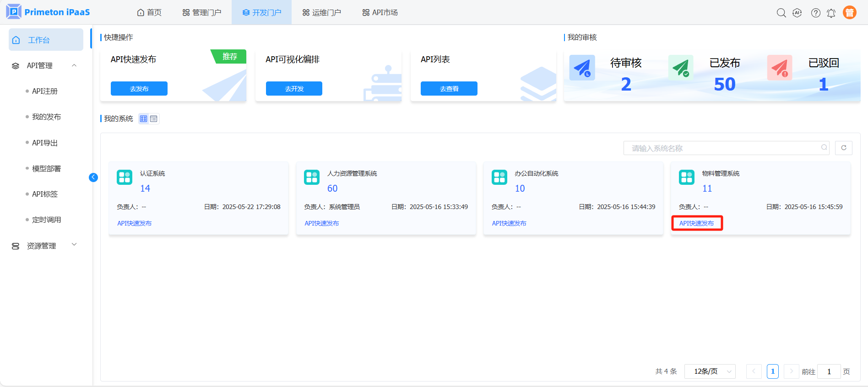Image resolution: width=868 pixels, height=387 pixels.
Task: Collapse the API管理 menu group
Action: (74, 65)
